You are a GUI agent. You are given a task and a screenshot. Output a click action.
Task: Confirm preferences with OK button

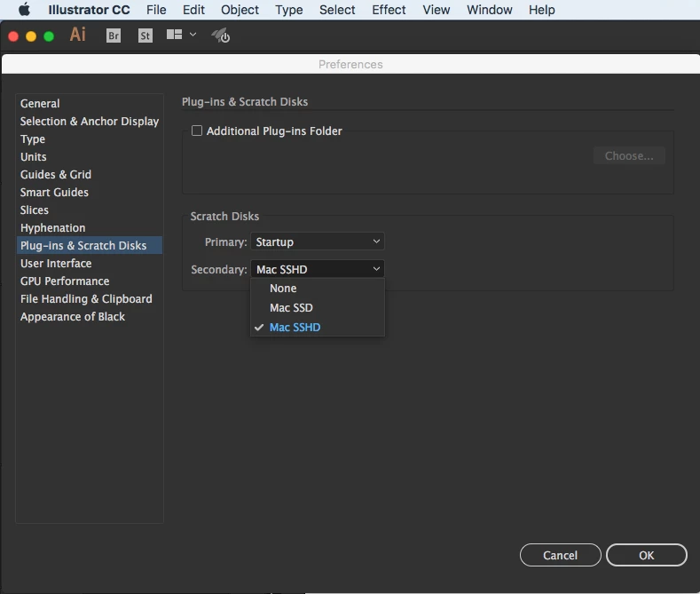point(647,555)
